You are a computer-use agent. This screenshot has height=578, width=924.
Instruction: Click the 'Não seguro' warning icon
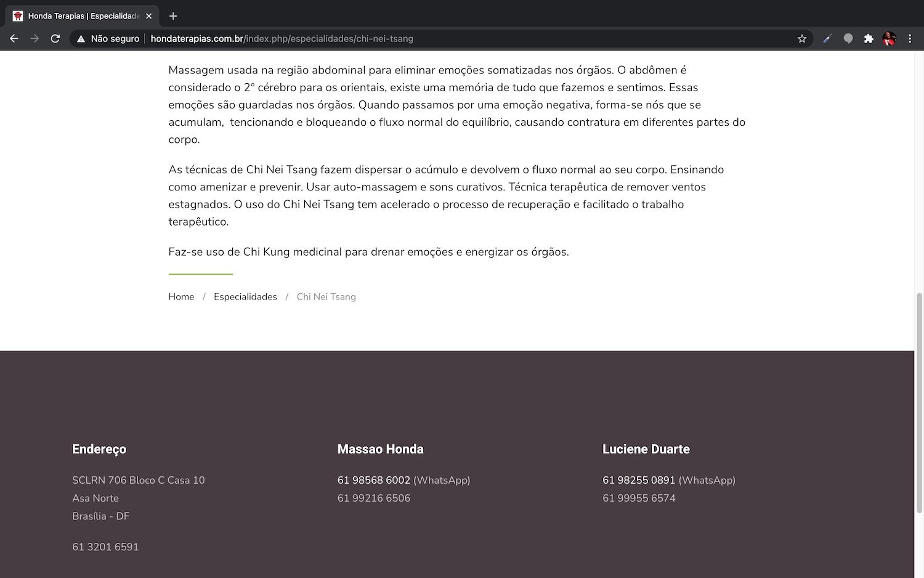(x=81, y=39)
